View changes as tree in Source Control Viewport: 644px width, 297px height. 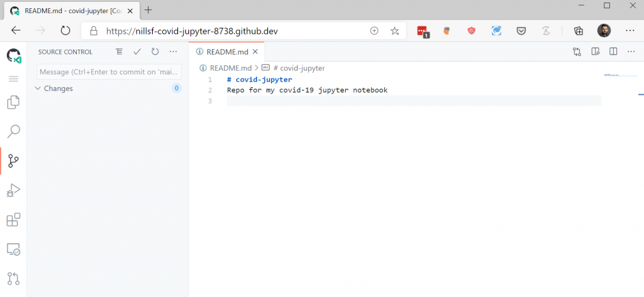pos(119,51)
